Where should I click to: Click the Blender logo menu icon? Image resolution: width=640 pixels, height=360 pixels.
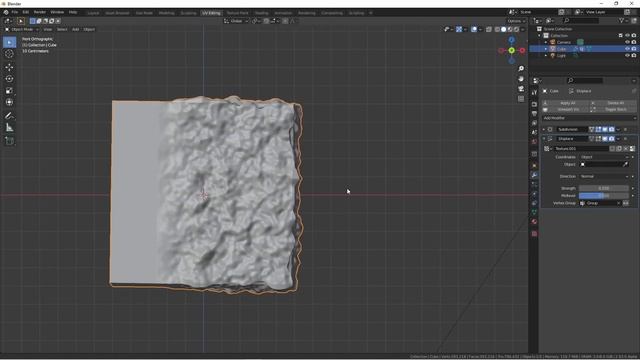click(6, 12)
